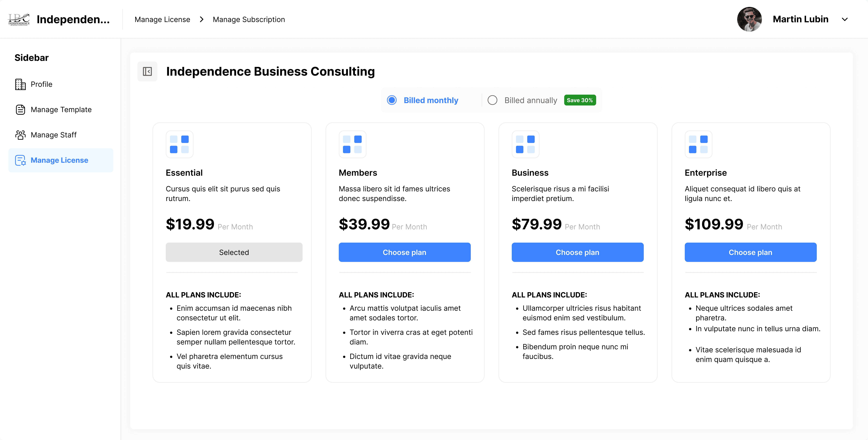This screenshot has width=868, height=440.
Task: Select the Billed monthly radio button
Action: click(x=392, y=100)
